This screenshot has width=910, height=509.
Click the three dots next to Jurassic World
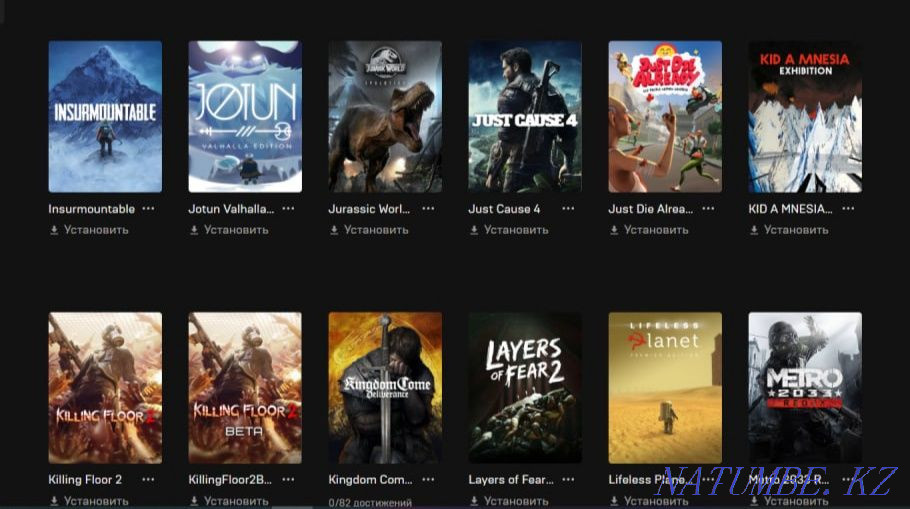click(x=428, y=209)
